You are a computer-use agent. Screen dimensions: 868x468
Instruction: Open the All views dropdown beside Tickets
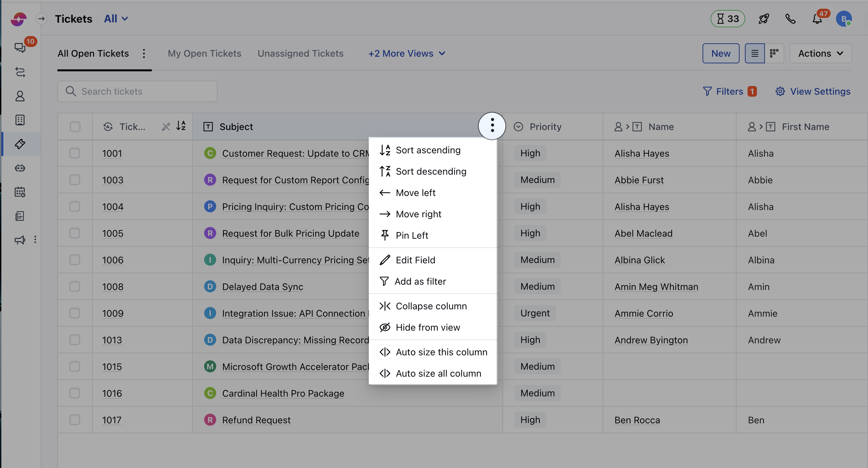click(115, 19)
